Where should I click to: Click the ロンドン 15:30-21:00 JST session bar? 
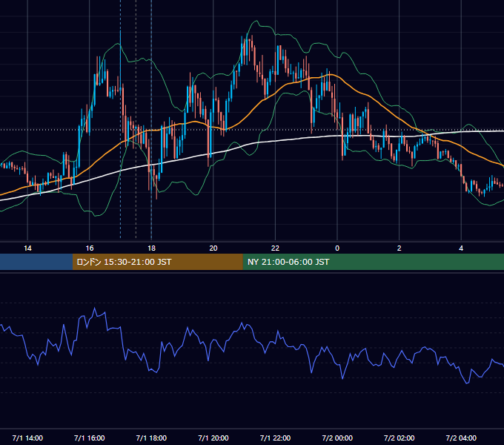click(157, 262)
